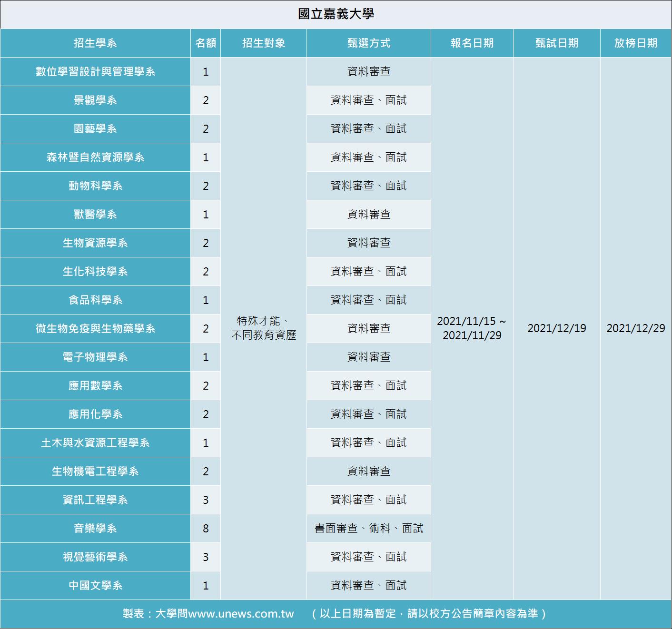Click the title 國立嘉義大學
The image size is (672, 629).
336,14
